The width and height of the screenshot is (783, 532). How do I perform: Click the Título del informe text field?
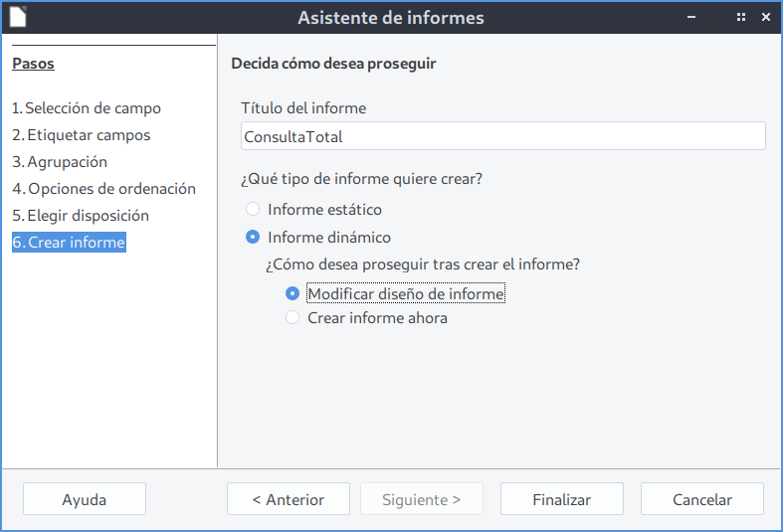[x=502, y=136]
